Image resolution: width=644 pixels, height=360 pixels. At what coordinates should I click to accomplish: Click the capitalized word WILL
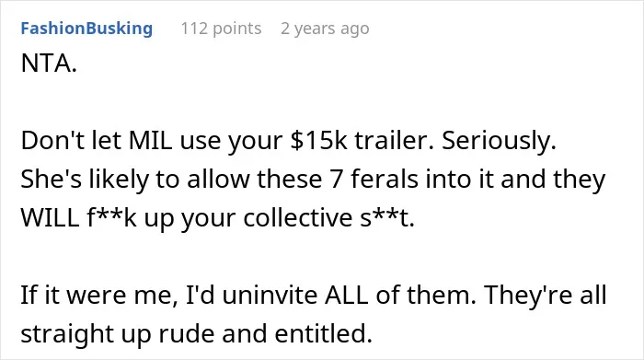tap(50, 218)
